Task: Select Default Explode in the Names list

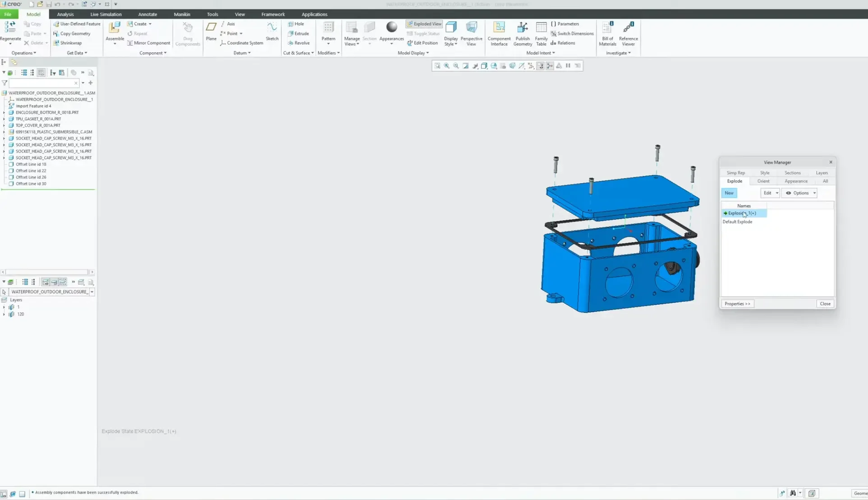Action: (737, 222)
